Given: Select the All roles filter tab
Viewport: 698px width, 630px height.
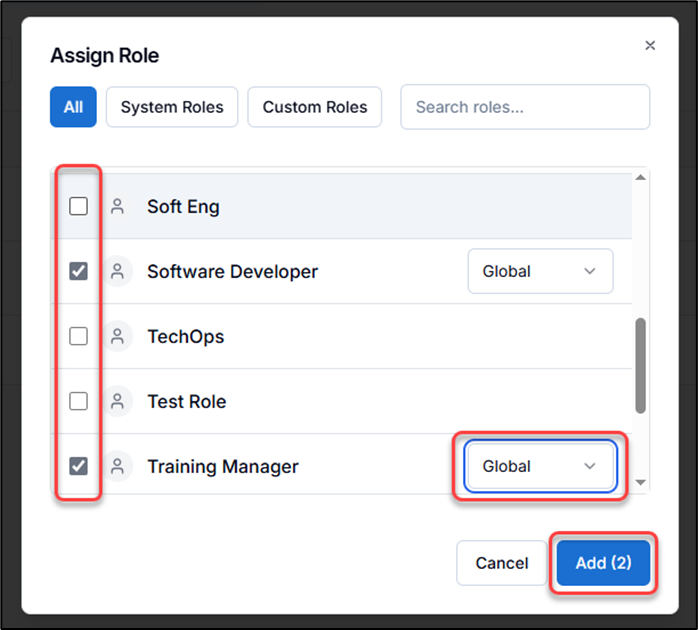Looking at the screenshot, I should tap(73, 107).
